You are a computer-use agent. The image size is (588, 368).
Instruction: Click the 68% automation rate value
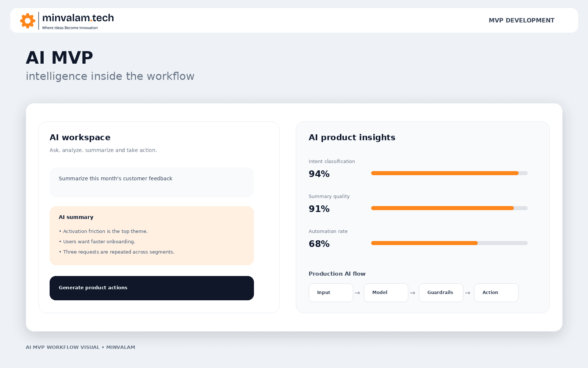[x=319, y=244]
